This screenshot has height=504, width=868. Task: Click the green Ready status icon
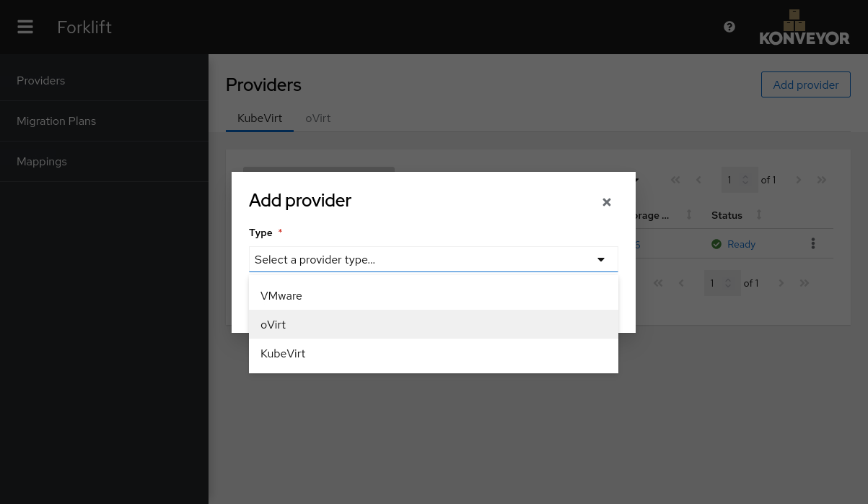click(x=716, y=244)
